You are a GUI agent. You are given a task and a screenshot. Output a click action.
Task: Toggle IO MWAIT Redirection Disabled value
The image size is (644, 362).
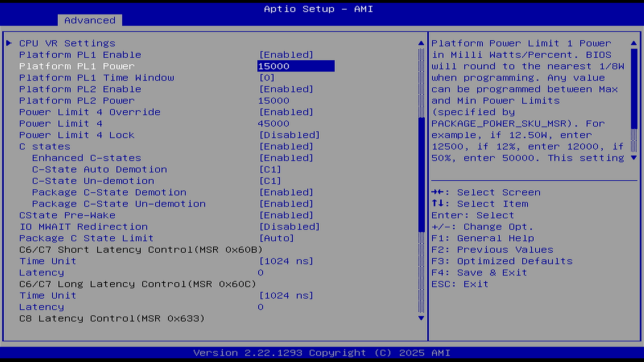coord(289,227)
